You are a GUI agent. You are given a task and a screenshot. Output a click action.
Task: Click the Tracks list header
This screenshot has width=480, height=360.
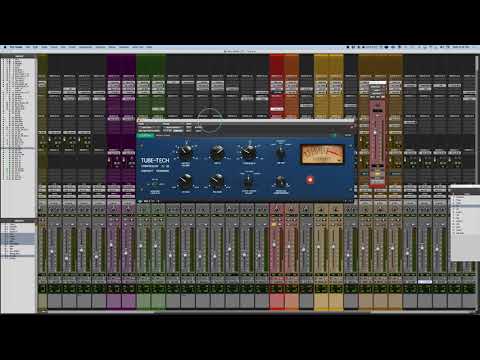(x=18, y=56)
